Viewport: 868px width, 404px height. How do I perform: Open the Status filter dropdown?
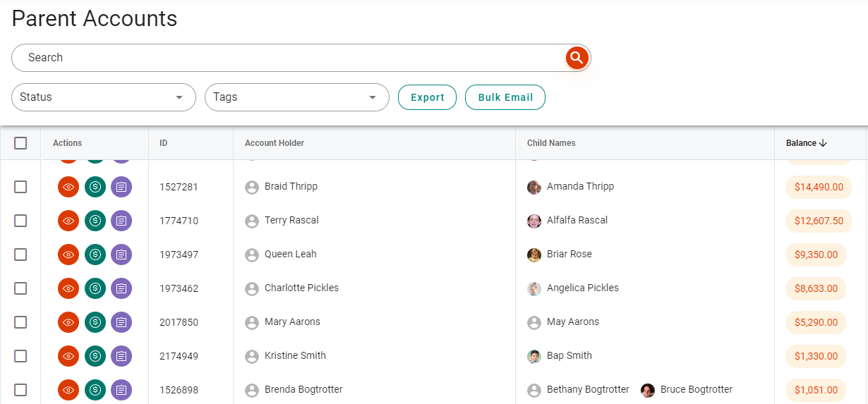click(103, 97)
